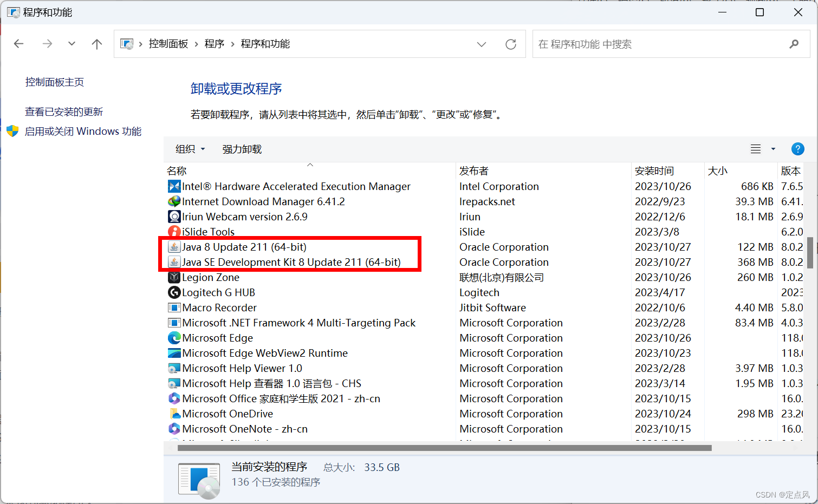
Task: Click the Logitech G HUB icon
Action: click(174, 293)
